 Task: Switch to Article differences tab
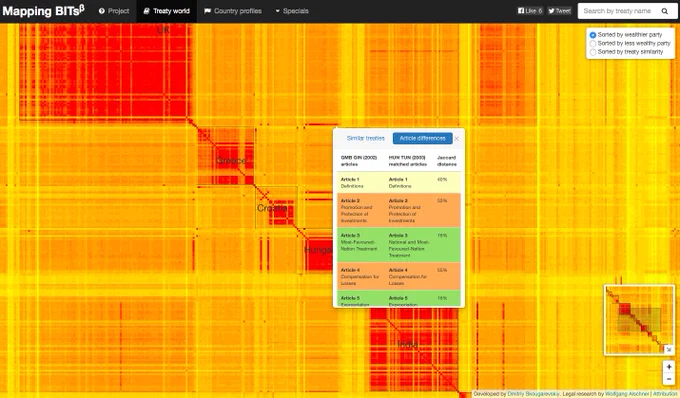(422, 138)
